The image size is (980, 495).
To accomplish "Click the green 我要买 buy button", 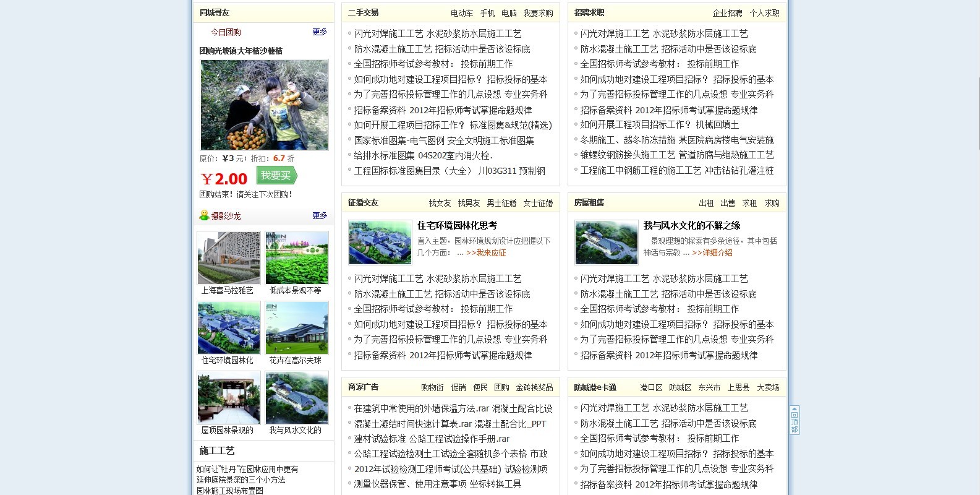I will (x=276, y=176).
